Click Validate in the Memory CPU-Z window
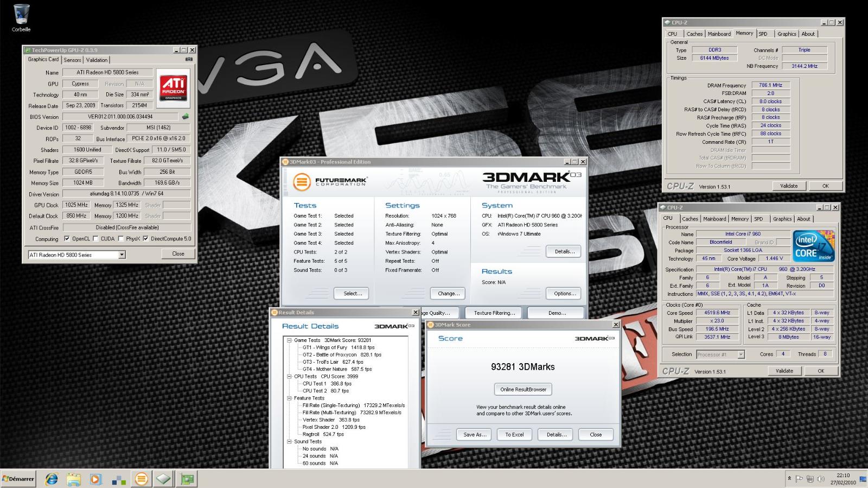Viewport: 868px width, 488px height. [x=789, y=186]
